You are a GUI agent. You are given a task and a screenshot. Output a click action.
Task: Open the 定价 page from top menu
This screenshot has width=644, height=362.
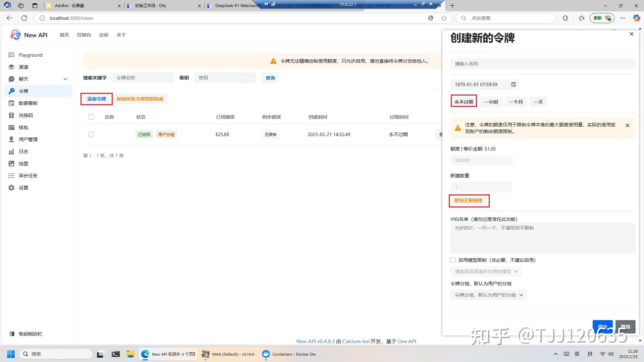click(x=104, y=35)
